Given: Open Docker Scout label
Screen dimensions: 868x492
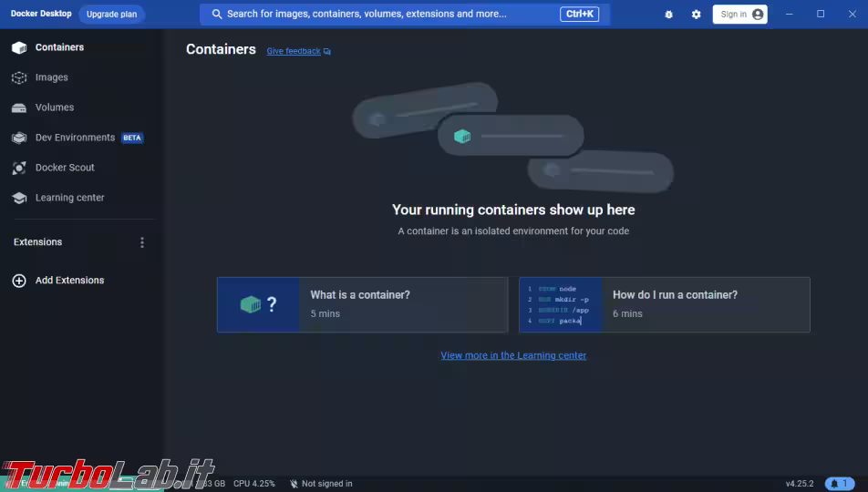Looking at the screenshot, I should [x=65, y=167].
